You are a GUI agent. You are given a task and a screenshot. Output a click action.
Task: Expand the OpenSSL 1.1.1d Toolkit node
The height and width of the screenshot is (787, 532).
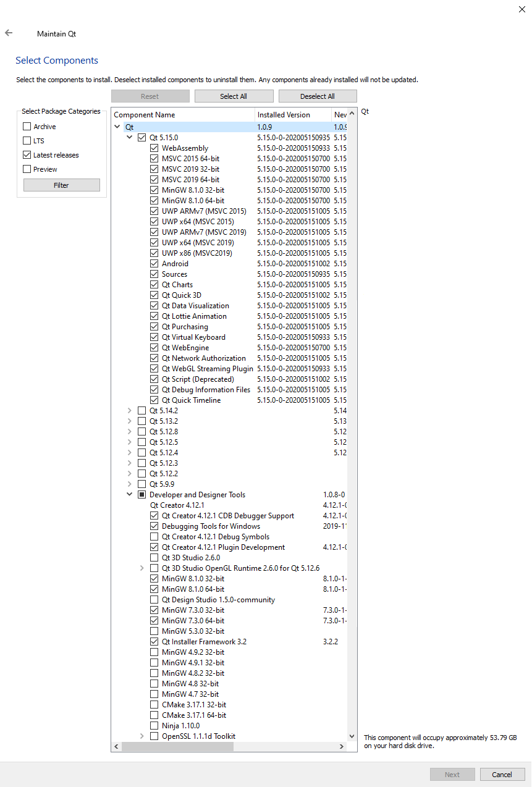[142, 736]
